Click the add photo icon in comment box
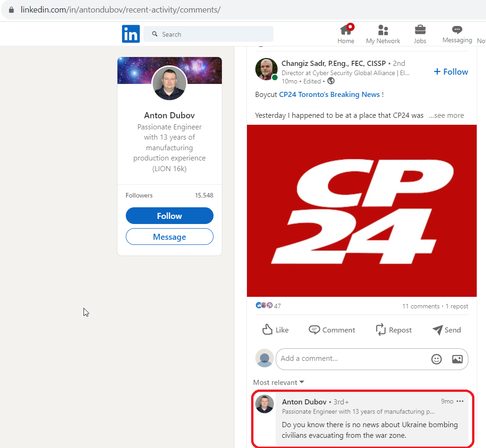This screenshot has height=448, width=486. [x=458, y=359]
